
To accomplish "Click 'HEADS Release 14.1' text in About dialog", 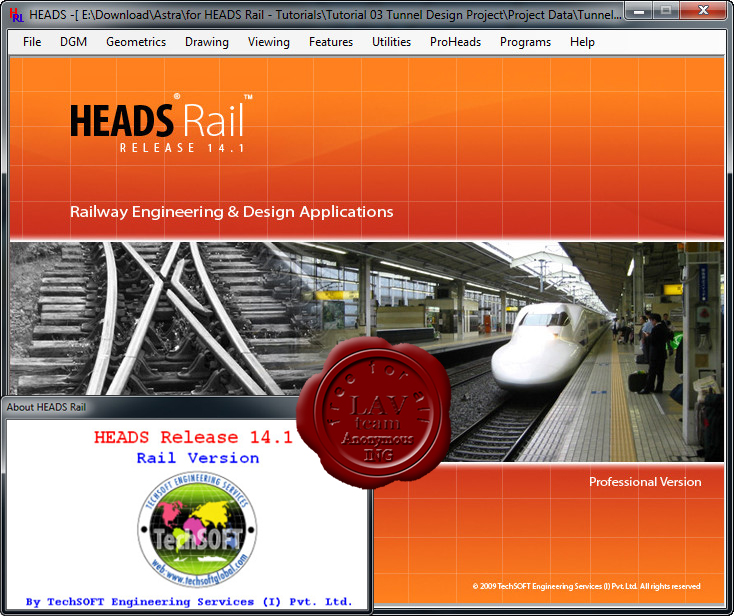I will (x=193, y=437).
